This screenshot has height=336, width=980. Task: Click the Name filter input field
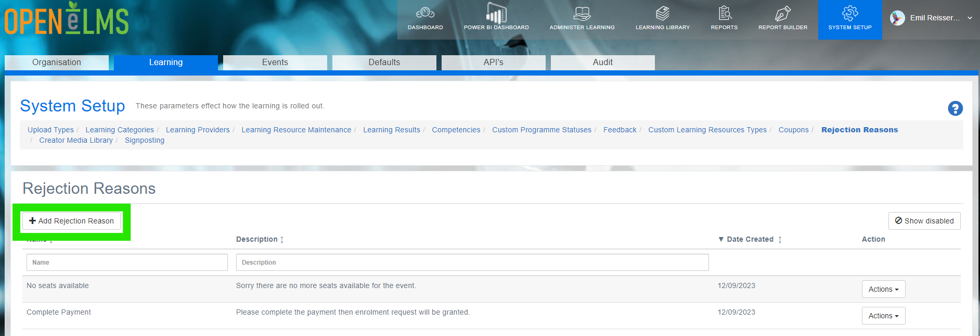pos(127,263)
